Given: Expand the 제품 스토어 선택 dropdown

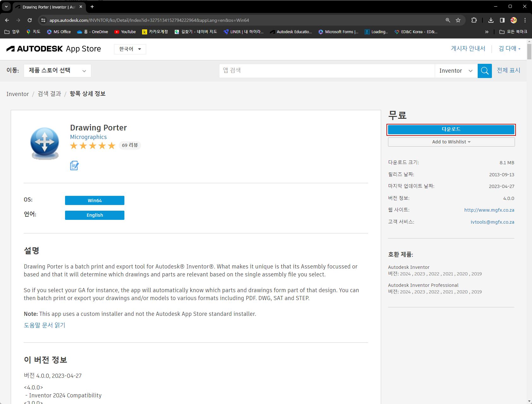Looking at the screenshot, I should pos(57,71).
